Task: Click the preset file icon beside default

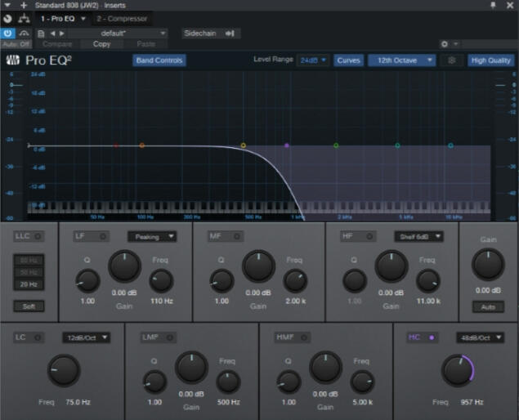Action: point(41,34)
